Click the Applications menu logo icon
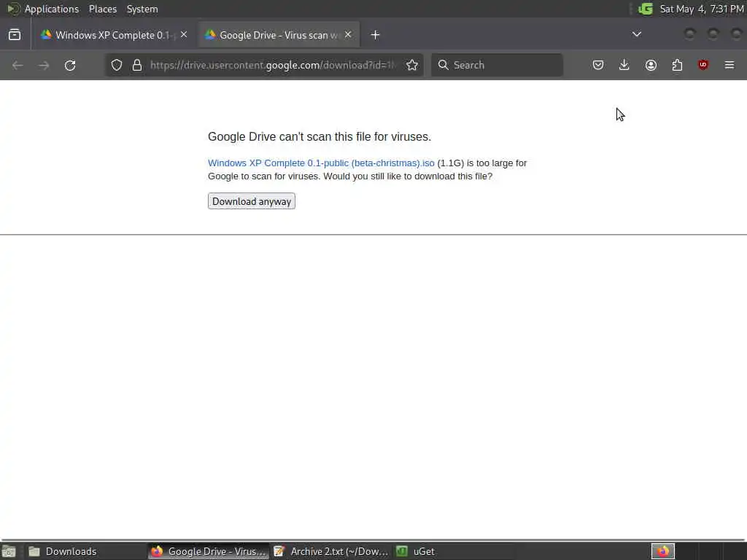This screenshot has height=560, width=747. point(13,9)
